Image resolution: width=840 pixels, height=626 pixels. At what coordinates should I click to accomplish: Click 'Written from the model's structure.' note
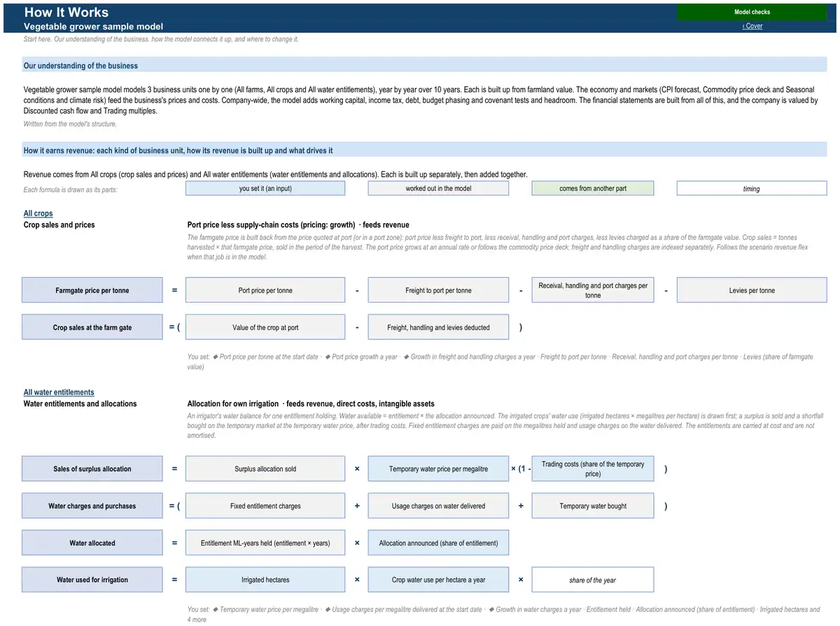tap(70, 124)
